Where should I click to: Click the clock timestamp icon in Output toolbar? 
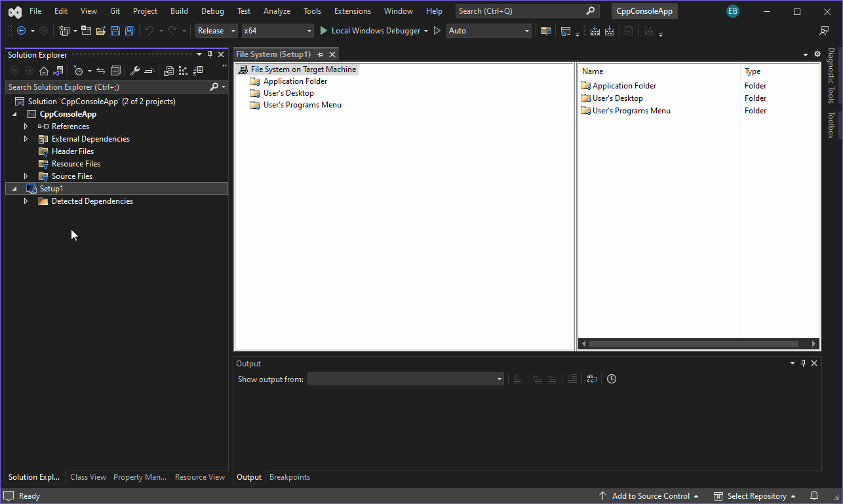[612, 379]
